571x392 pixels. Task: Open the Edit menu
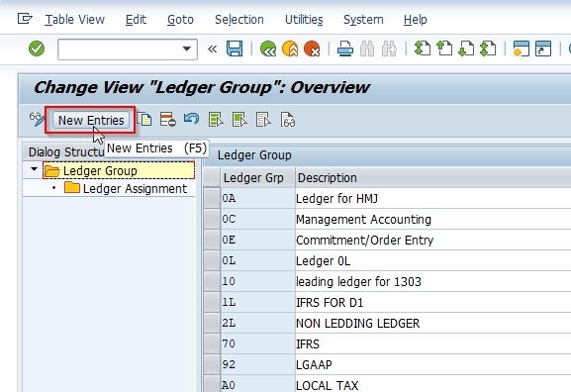click(x=136, y=20)
